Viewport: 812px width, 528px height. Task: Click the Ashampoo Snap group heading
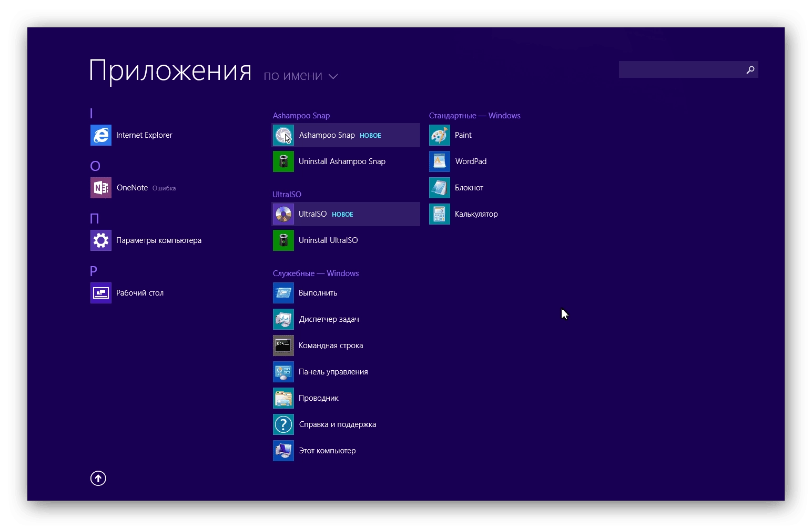click(x=301, y=116)
